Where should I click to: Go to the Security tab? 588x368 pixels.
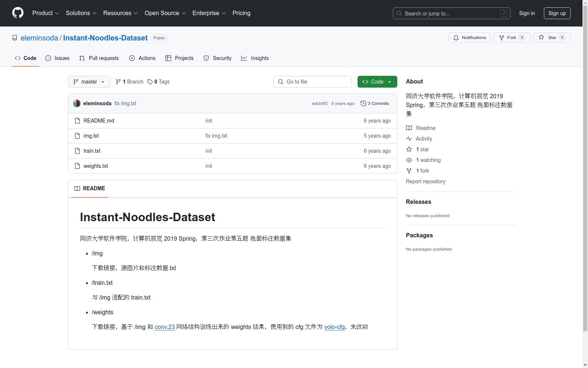[218, 58]
